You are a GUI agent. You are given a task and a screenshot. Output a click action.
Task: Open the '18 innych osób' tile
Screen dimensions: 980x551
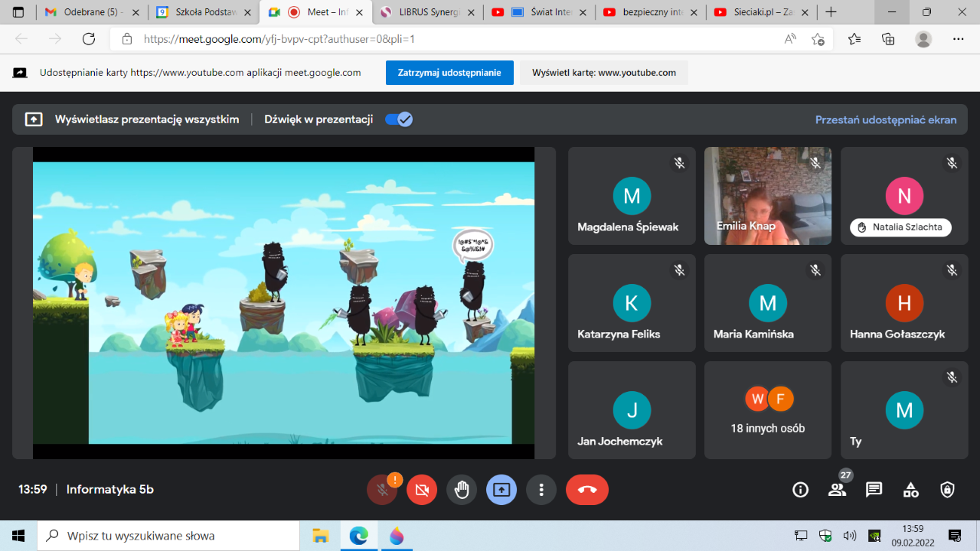[x=768, y=410]
